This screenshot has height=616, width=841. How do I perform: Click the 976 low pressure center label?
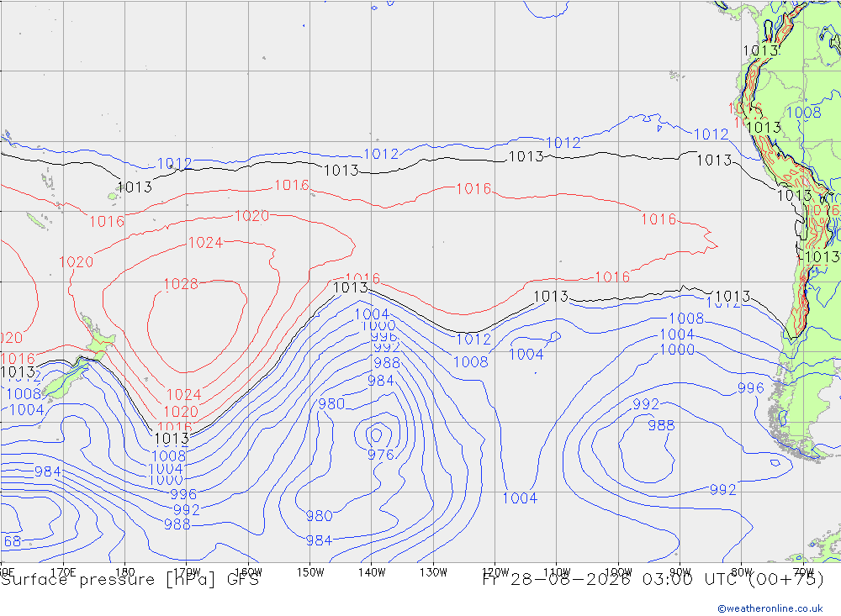click(381, 455)
